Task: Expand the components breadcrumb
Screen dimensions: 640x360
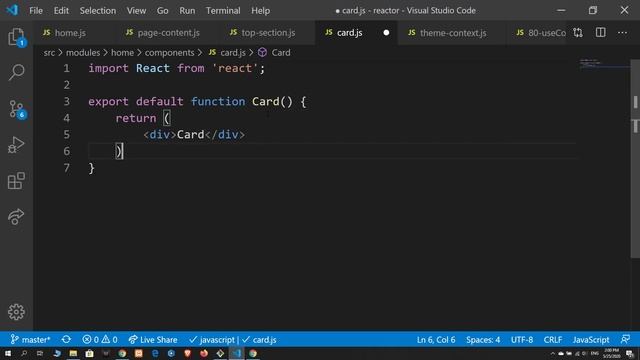Action: [x=169, y=53]
